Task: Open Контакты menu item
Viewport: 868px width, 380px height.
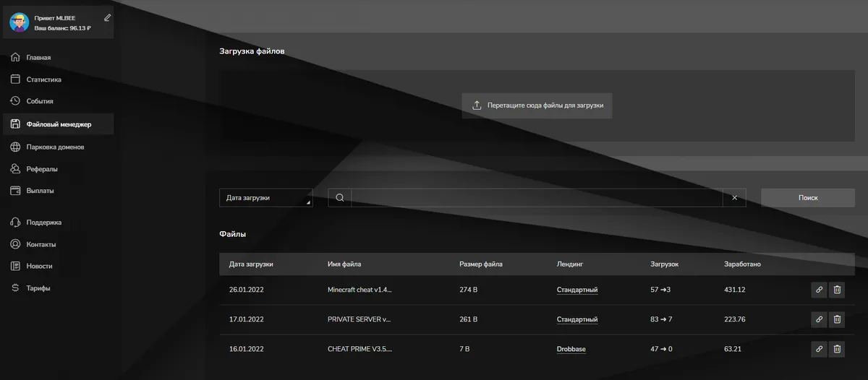Action: [41, 244]
